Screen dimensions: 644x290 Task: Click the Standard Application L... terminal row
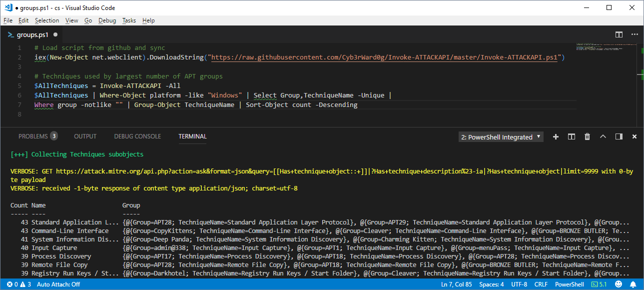click(x=320, y=222)
